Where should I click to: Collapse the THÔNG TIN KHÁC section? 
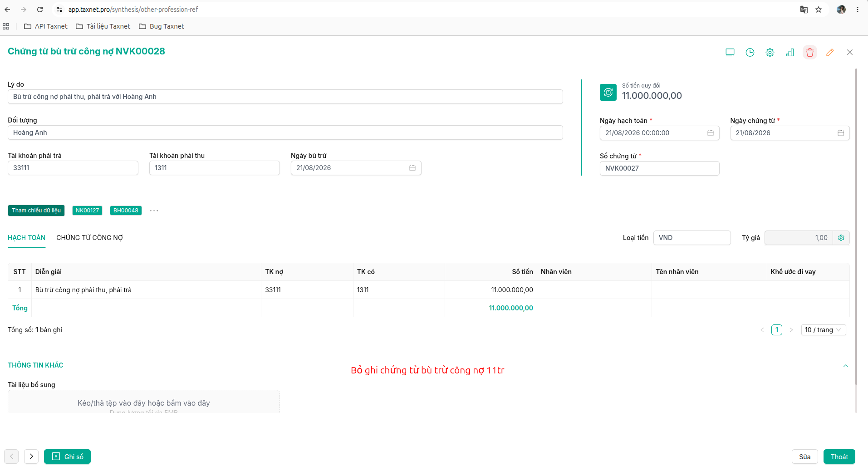pyautogui.click(x=846, y=366)
